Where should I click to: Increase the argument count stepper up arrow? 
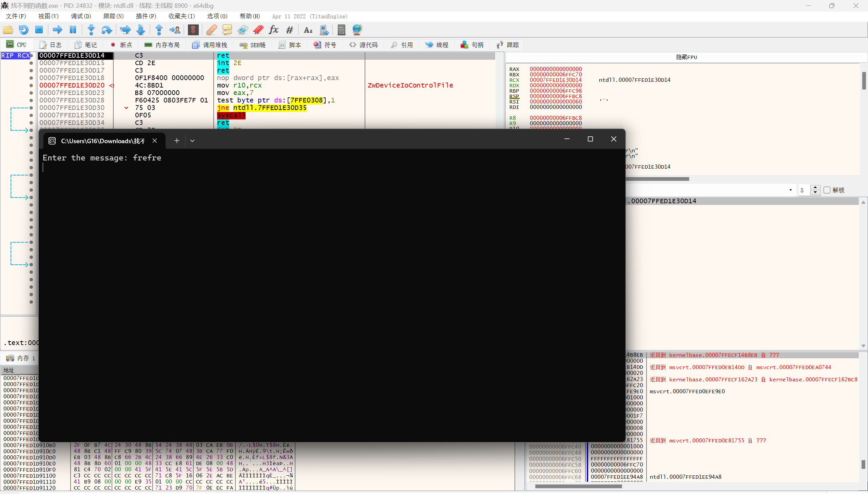(815, 188)
